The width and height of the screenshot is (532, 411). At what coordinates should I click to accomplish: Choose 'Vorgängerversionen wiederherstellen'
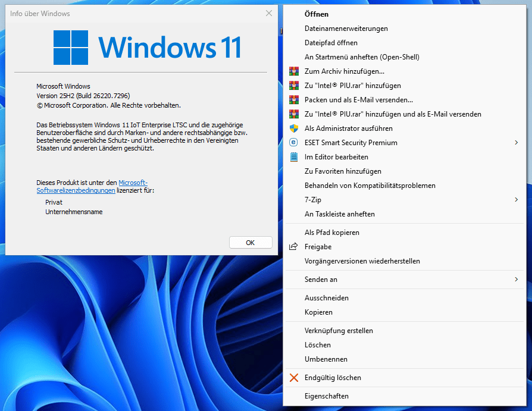(405, 261)
